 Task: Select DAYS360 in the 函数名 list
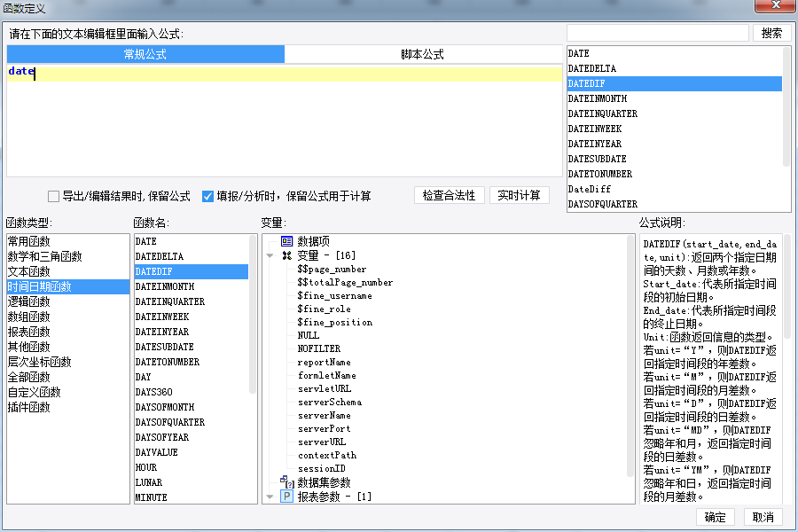coord(192,392)
